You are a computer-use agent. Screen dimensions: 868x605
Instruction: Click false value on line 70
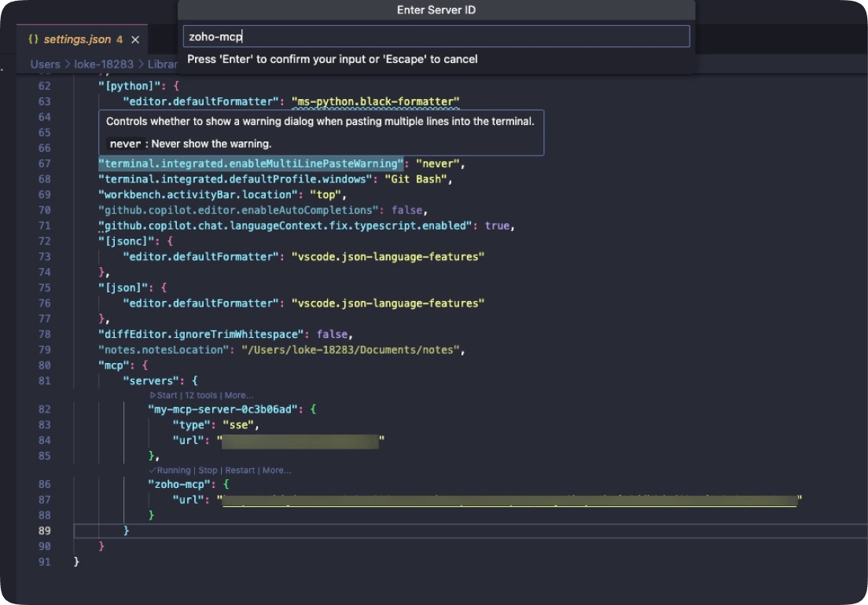click(407, 210)
